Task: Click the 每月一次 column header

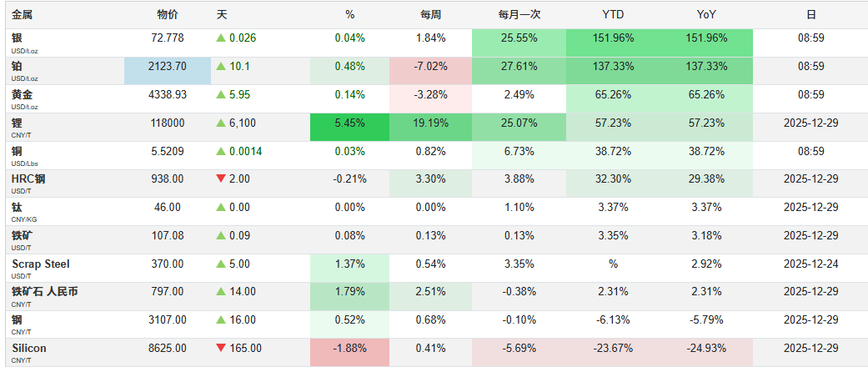Action: point(519,14)
